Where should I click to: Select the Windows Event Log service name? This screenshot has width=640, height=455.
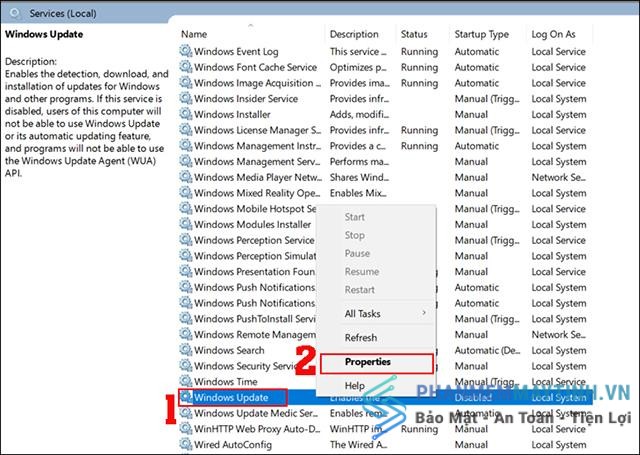click(x=236, y=51)
